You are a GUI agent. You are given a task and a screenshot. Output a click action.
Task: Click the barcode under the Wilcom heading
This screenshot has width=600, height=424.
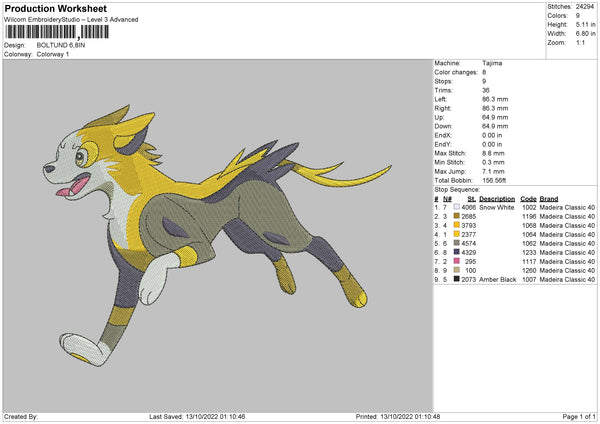coord(57,32)
